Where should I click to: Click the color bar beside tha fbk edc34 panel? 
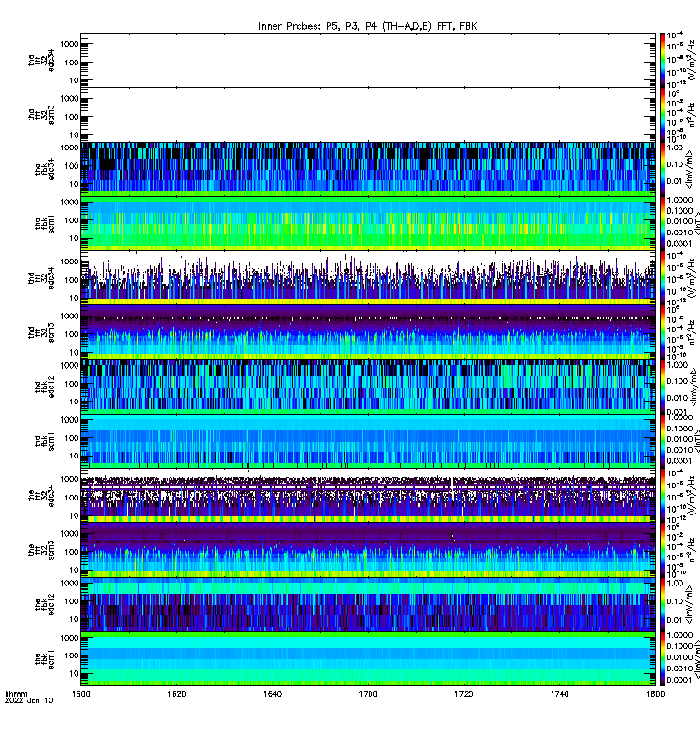pos(663,169)
